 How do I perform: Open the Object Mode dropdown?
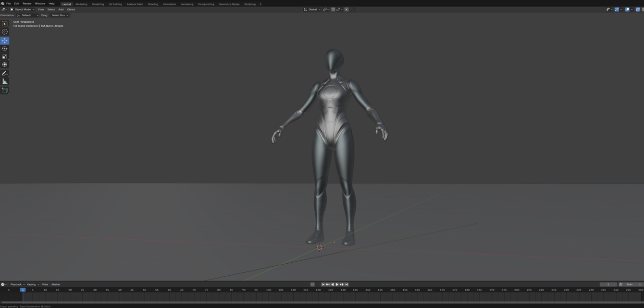tap(22, 10)
